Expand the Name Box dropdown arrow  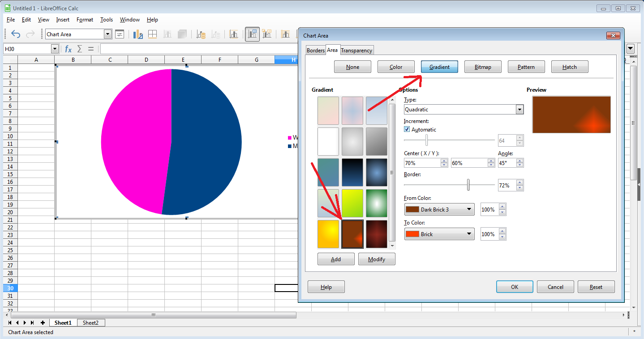click(55, 49)
